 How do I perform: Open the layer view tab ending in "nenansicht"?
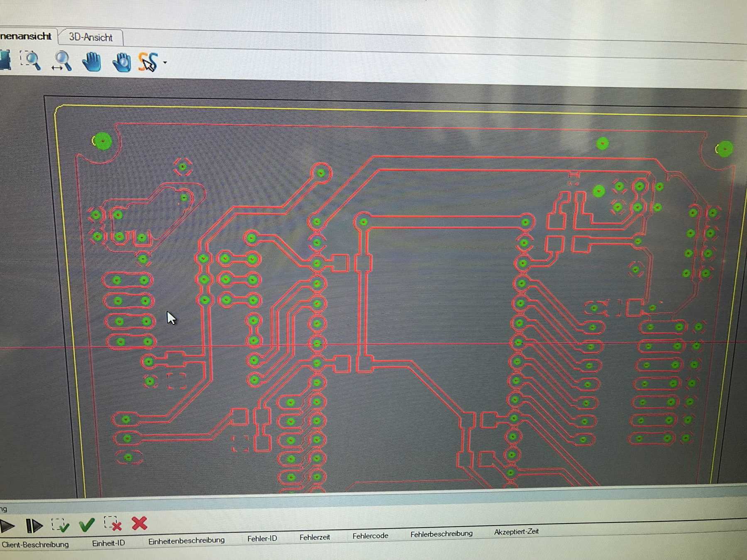point(27,36)
